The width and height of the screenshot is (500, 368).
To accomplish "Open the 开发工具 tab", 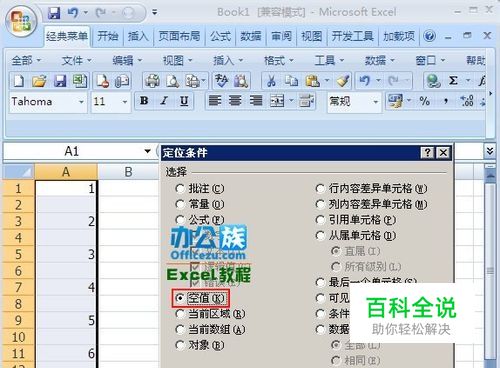I will (352, 36).
